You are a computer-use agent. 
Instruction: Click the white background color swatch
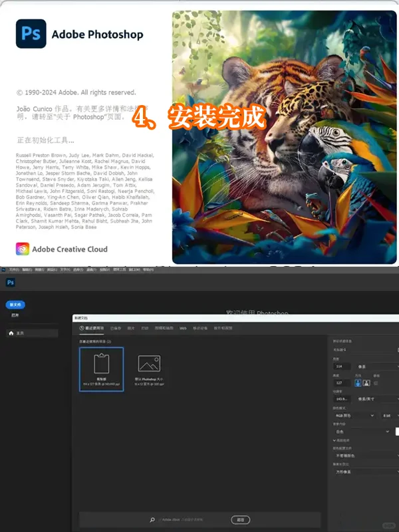(397, 432)
